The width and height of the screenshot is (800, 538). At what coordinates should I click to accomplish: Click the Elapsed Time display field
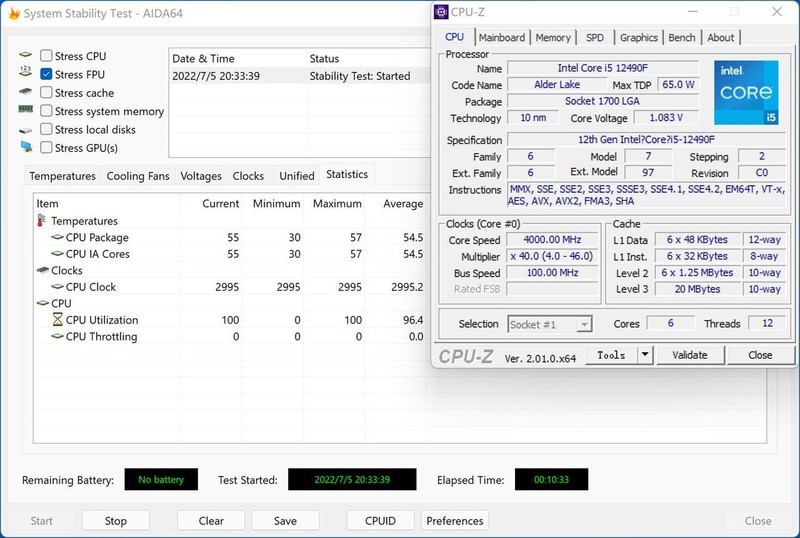[x=551, y=480]
